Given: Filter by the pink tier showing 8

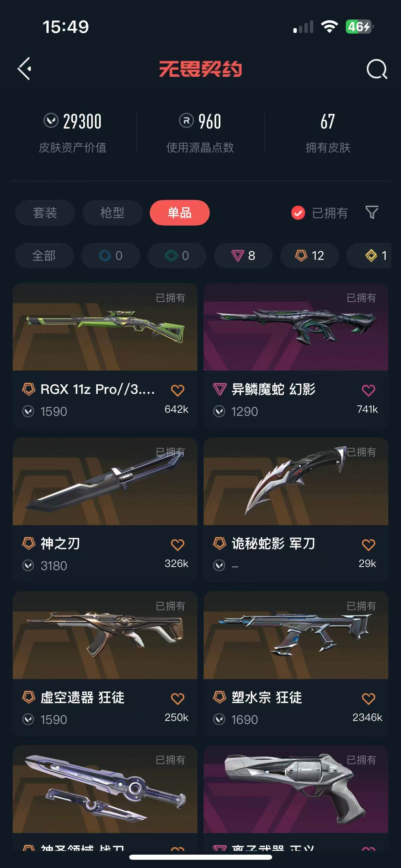Looking at the screenshot, I should click(243, 255).
